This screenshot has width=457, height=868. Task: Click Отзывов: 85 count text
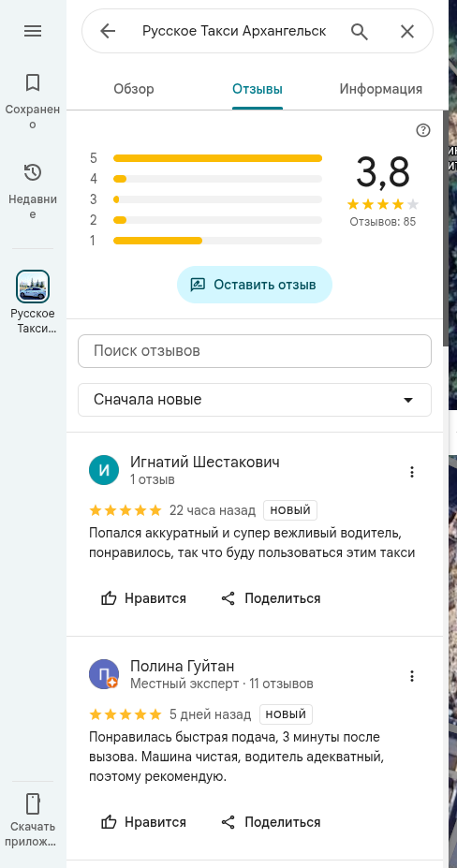click(382, 222)
